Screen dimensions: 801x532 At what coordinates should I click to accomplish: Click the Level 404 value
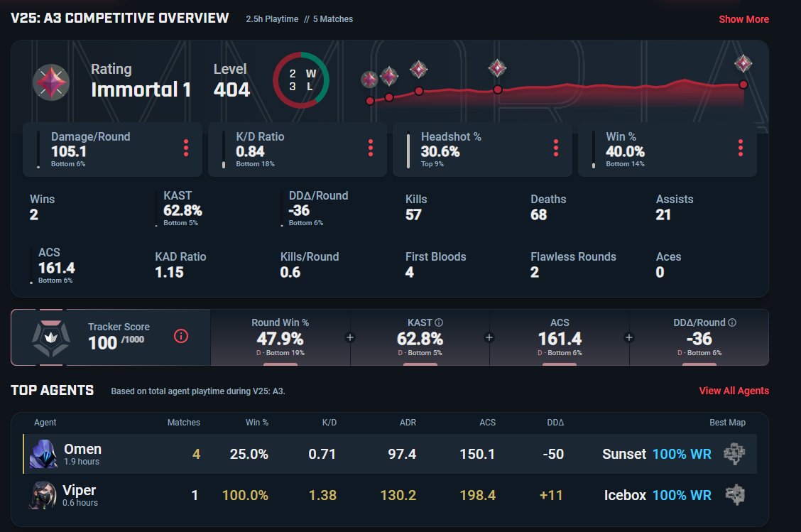[231, 90]
